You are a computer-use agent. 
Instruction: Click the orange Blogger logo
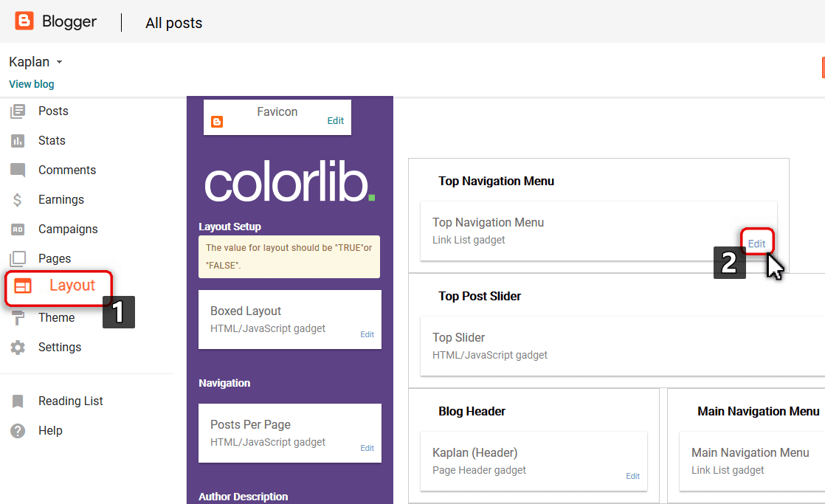tap(24, 21)
